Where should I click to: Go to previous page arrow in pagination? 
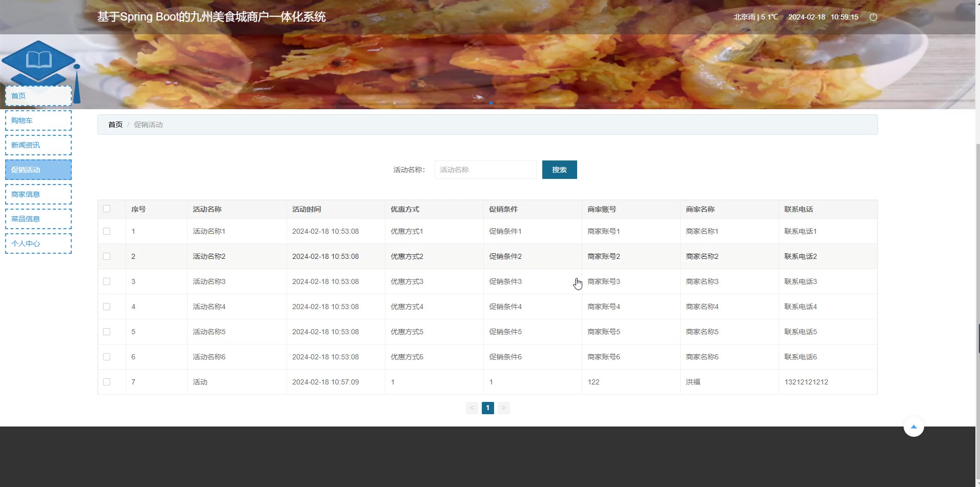pyautogui.click(x=472, y=408)
